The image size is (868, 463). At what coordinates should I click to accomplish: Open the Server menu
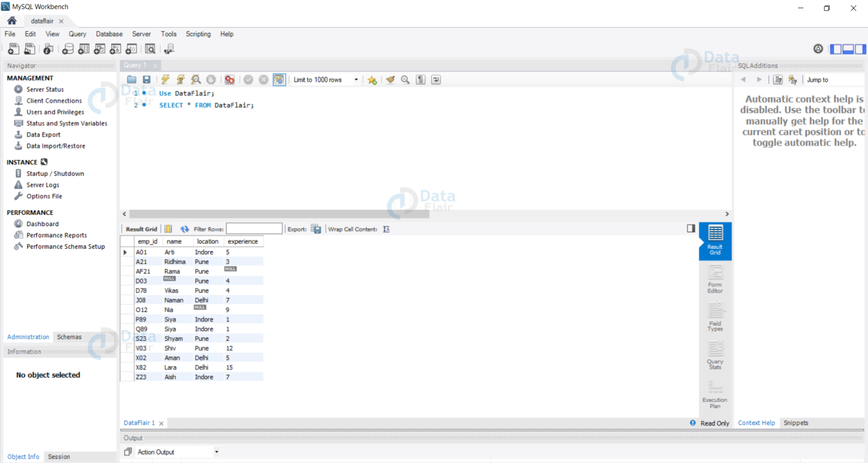(141, 34)
